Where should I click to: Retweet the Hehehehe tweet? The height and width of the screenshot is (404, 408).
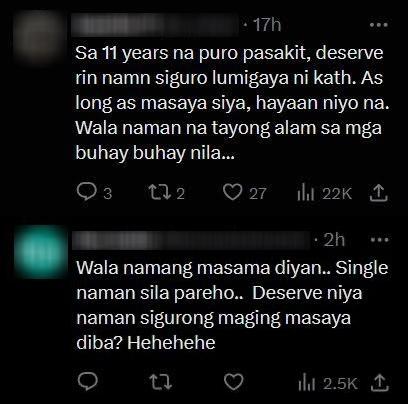pyautogui.click(x=160, y=382)
